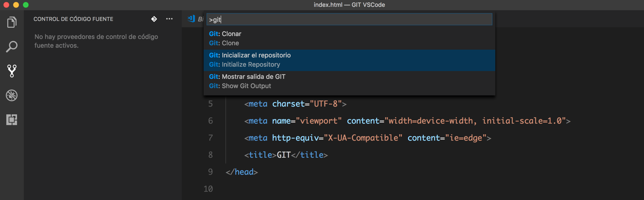
Task: Click line number 7 in the gutter
Action: click(210, 138)
